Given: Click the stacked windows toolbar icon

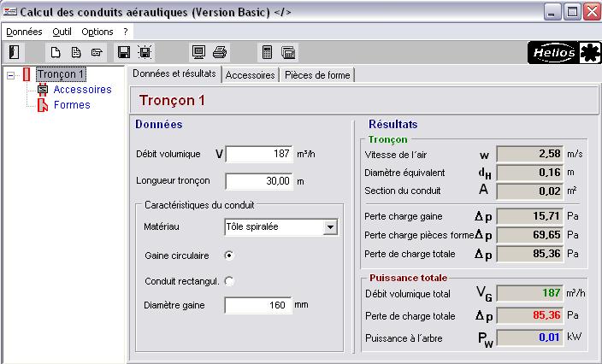Looking at the screenshot, I should tap(288, 52).
